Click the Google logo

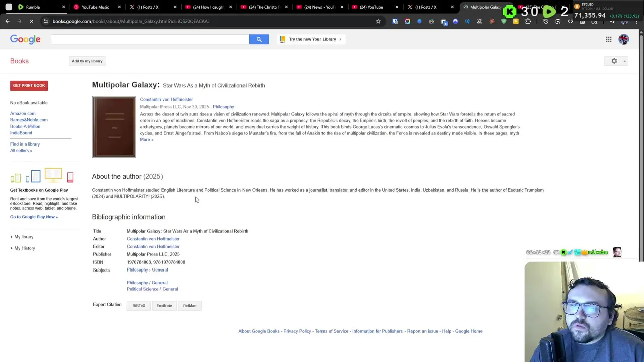[x=25, y=39]
